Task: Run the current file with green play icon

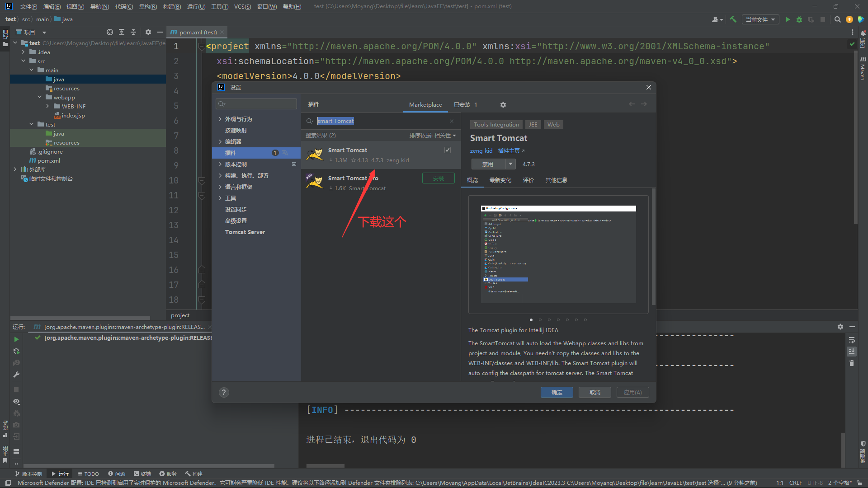Action: [x=788, y=19]
